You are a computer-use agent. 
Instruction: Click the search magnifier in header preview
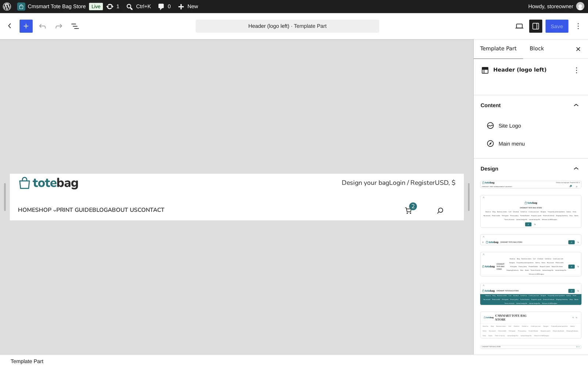point(440,210)
